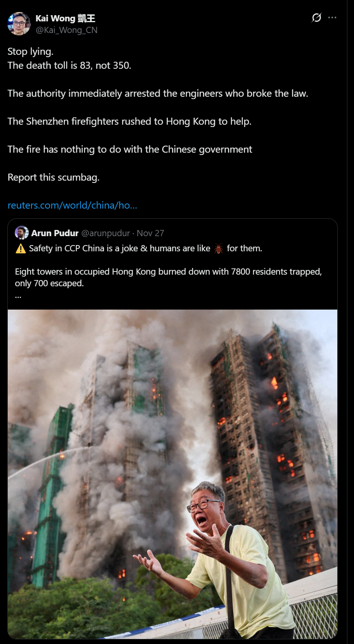Select the "Stop lying." line of post
This screenshot has width=354, height=644.
[x=30, y=52]
